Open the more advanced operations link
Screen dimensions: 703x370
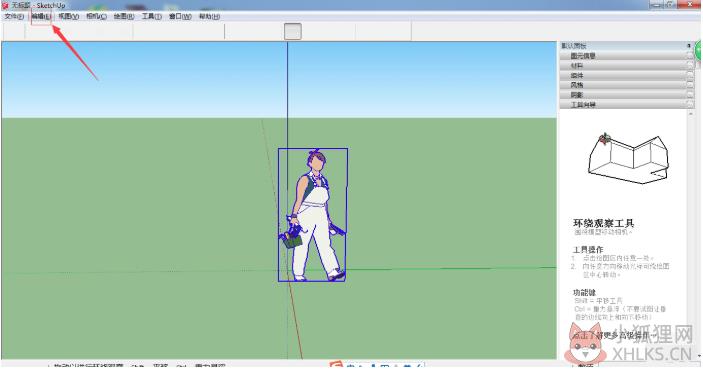coord(615,335)
